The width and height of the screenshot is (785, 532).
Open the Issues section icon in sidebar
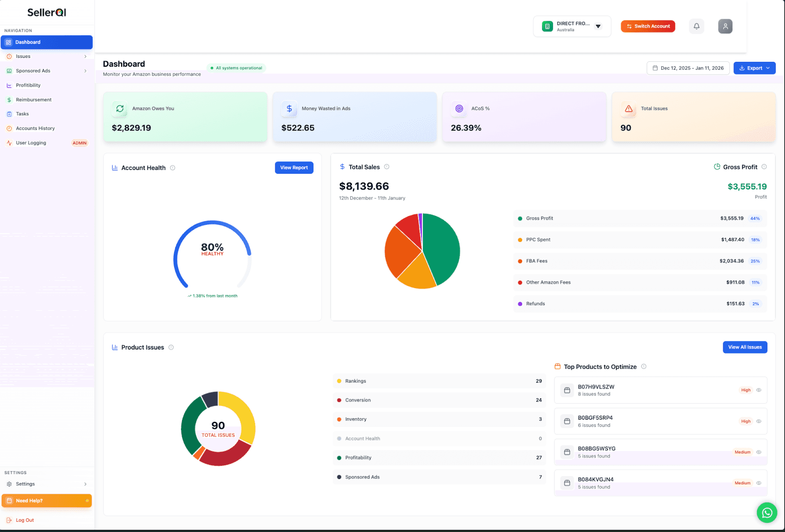[10, 56]
